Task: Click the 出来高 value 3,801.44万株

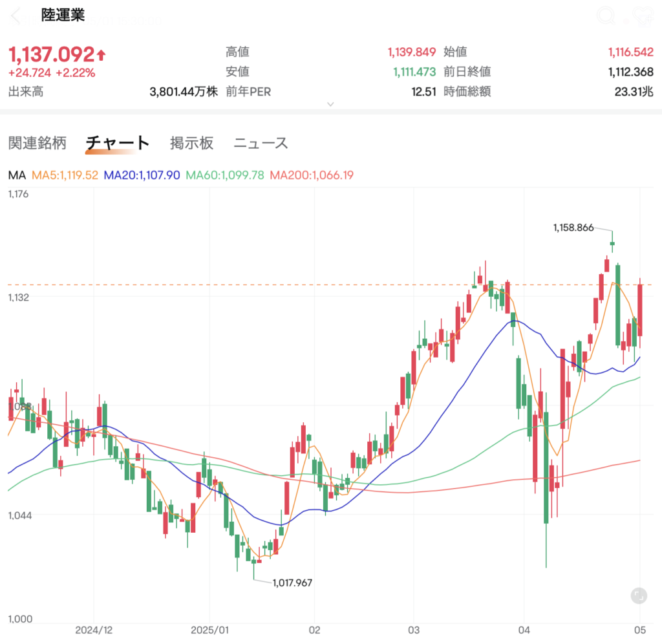Action: [184, 92]
